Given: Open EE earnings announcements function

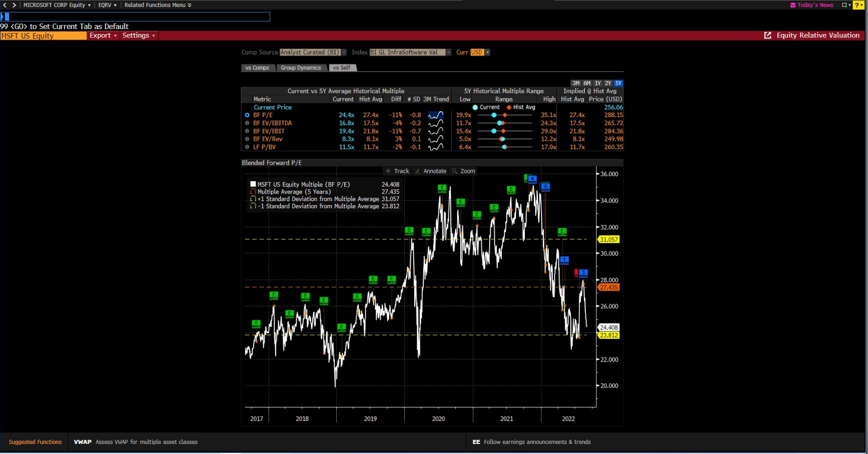Looking at the screenshot, I should (531, 442).
